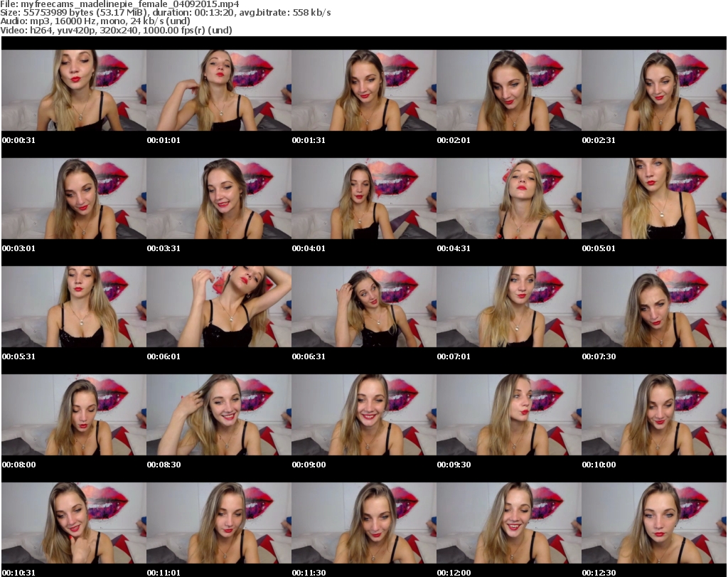Click the Size and duration info line
The image size is (728, 577).
[x=165, y=13]
